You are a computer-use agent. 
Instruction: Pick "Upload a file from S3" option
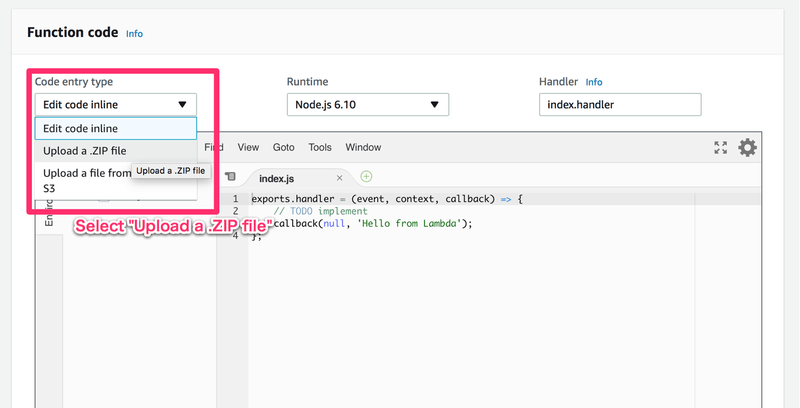[87, 179]
